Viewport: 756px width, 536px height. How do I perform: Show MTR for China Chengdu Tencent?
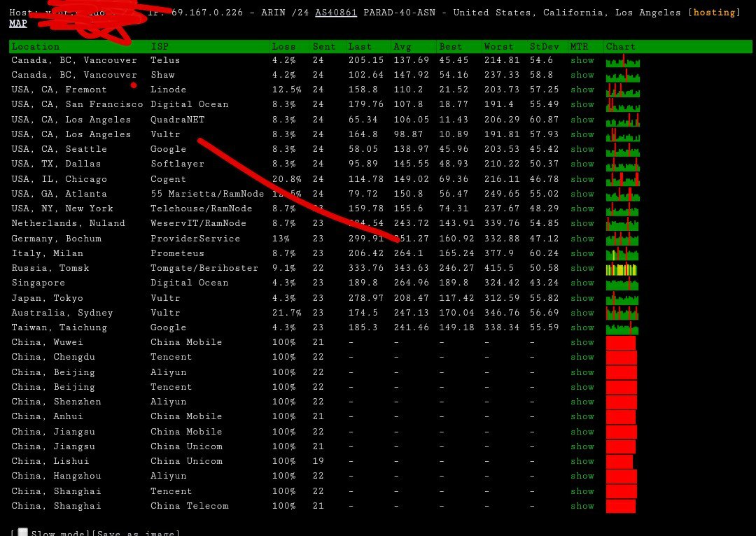(582, 357)
